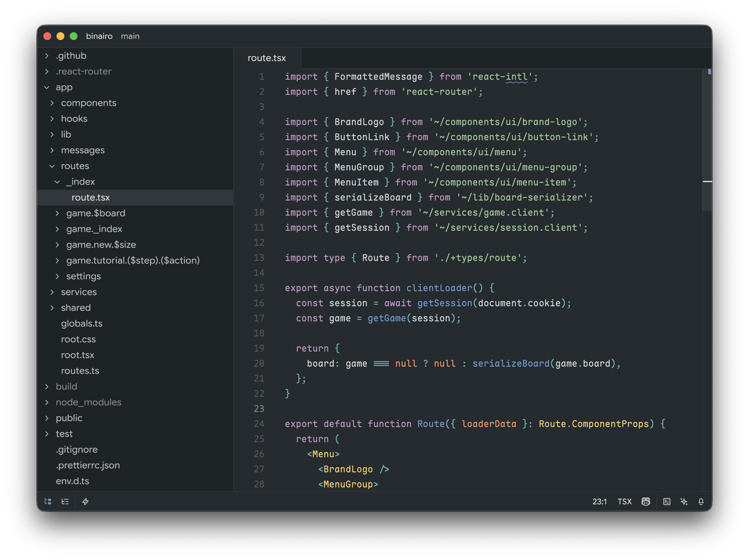Open root.tsx file

pos(135,355)
